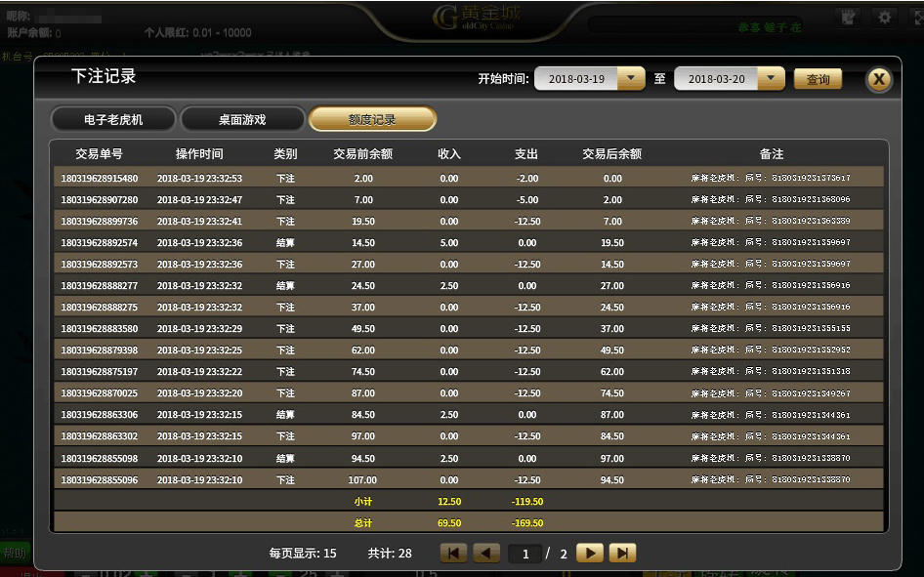Click the timestamp 2018-03-19 23:32:22
924x577 pixels.
199,372
